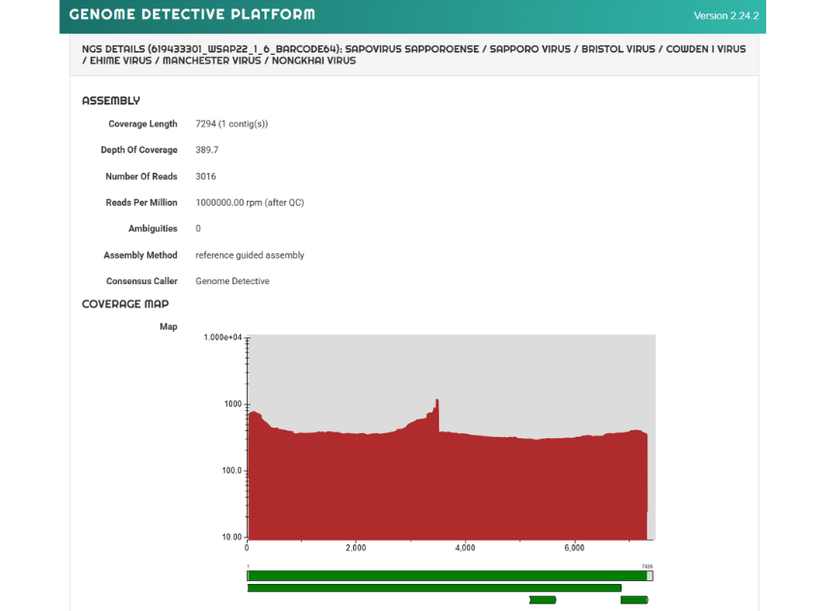828x611 pixels.
Task: Select the Number Of Reads value 3016
Action: click(x=205, y=176)
